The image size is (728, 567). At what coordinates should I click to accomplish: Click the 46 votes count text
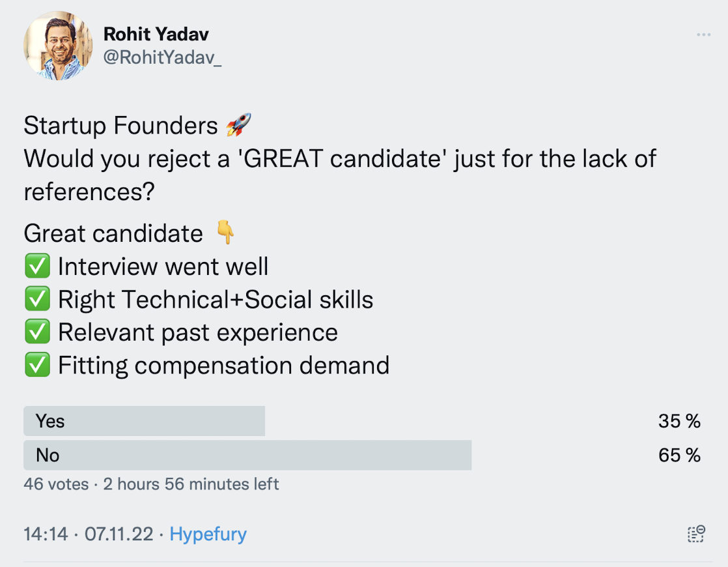coord(56,484)
